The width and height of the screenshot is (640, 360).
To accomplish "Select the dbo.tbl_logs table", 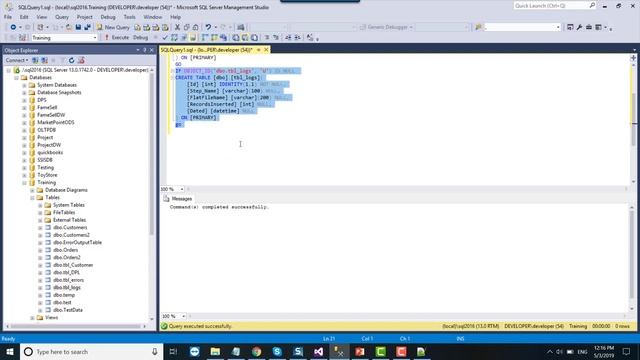I will click(67, 288).
